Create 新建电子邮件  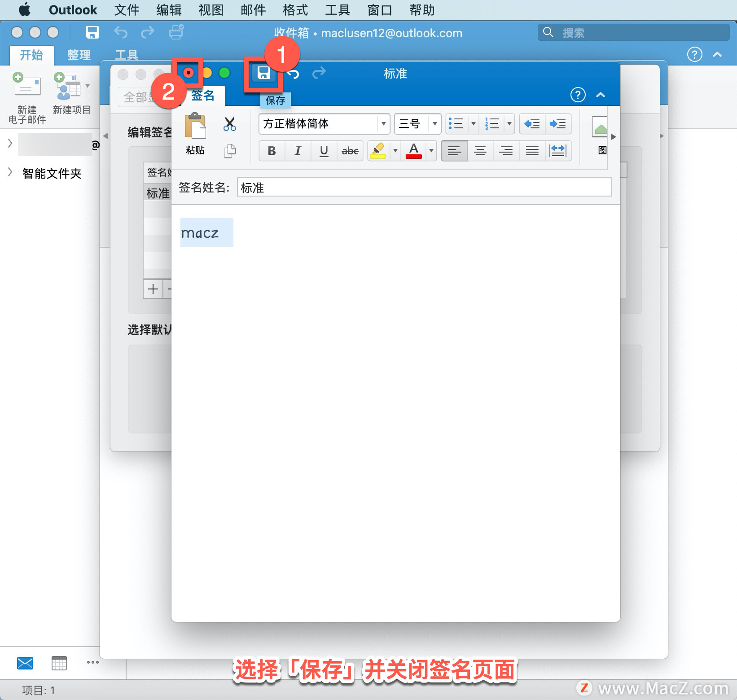click(x=27, y=98)
